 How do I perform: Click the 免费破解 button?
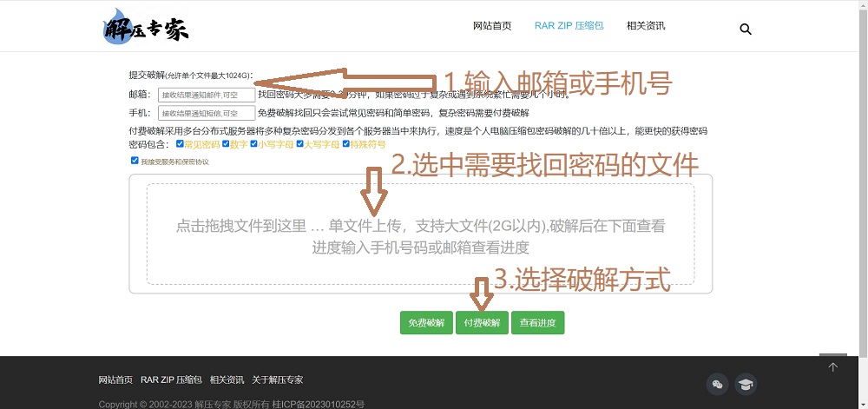426,323
